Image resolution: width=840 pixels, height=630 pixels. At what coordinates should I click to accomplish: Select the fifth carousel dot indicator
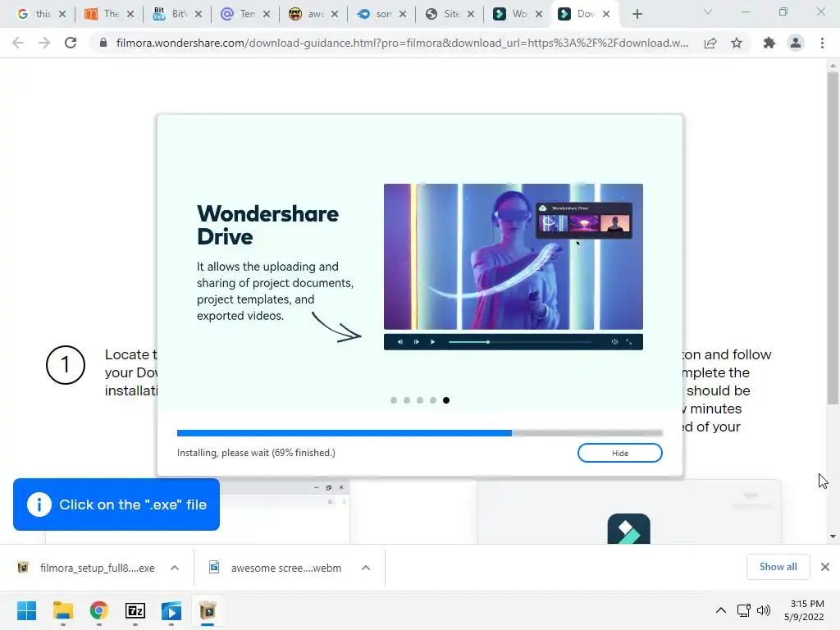pyautogui.click(x=446, y=400)
